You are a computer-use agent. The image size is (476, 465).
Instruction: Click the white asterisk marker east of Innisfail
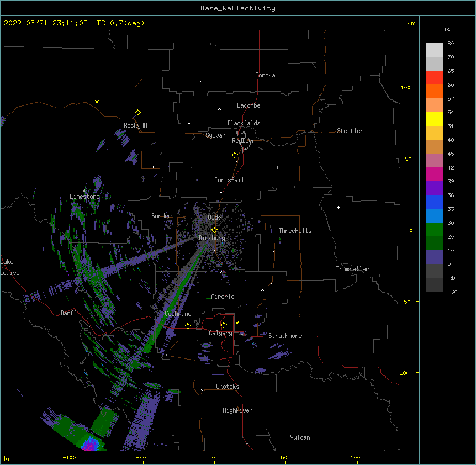pos(277,167)
